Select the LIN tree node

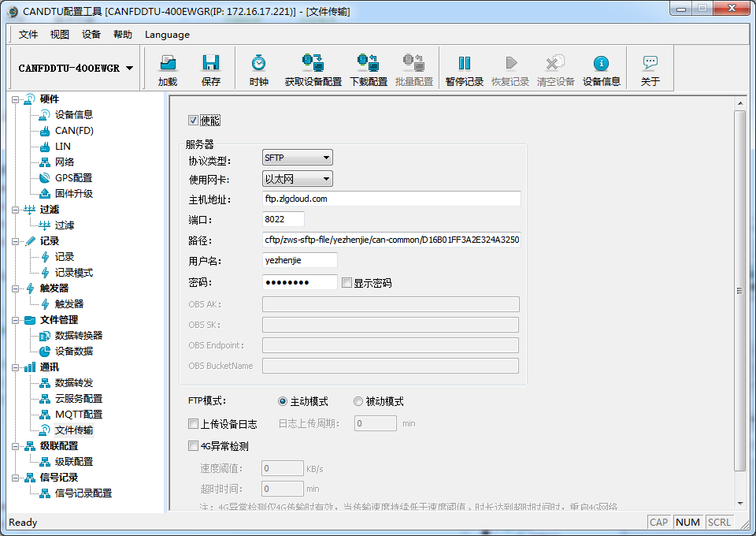[63, 146]
